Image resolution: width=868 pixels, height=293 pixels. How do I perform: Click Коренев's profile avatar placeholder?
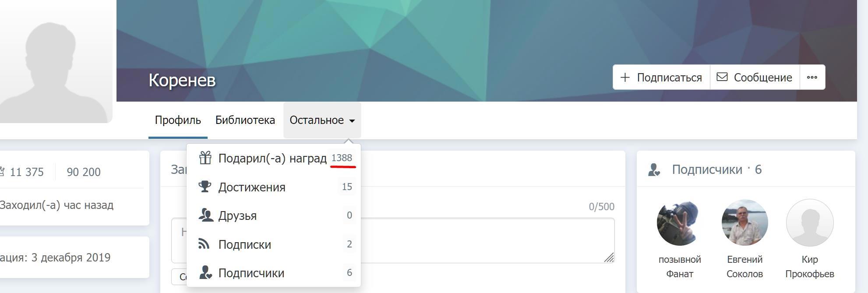coord(55,61)
